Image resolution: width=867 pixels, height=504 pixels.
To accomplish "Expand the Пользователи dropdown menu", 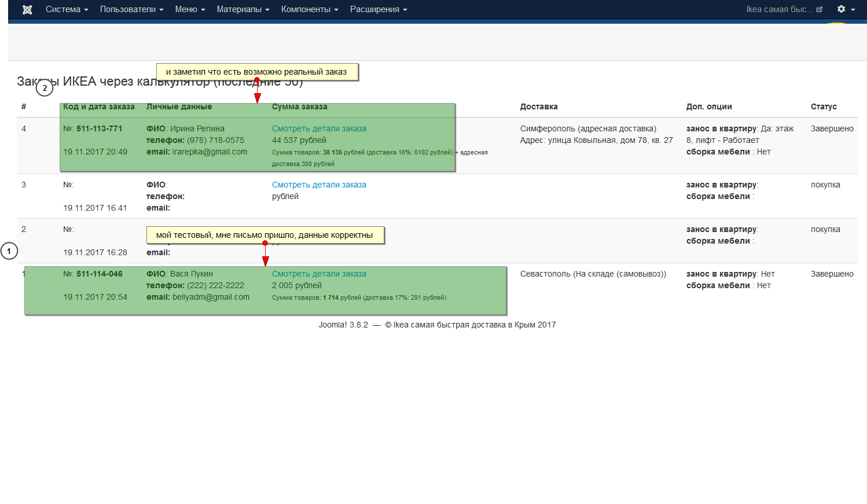I will pos(131,9).
